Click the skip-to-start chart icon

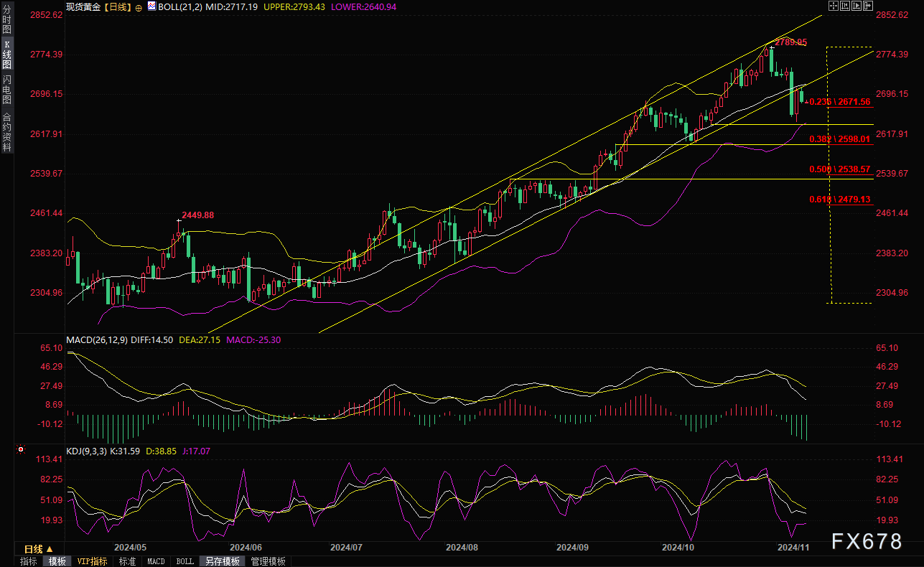846,6
